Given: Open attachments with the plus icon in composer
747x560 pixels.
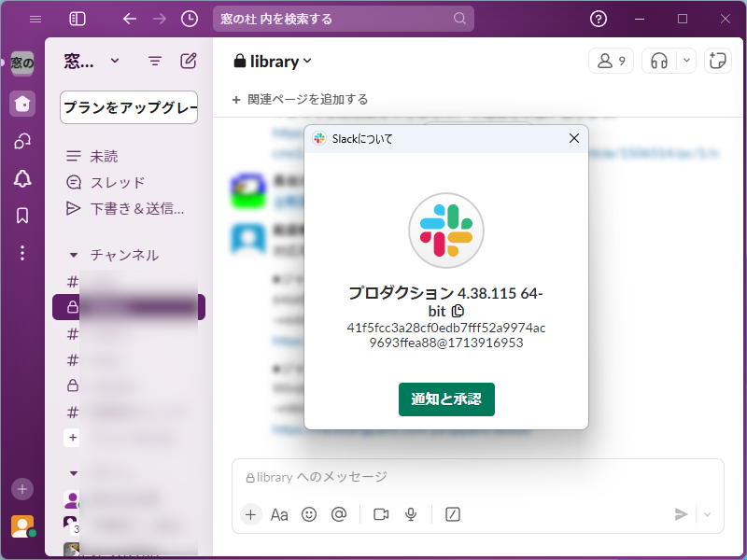Looking at the screenshot, I should pos(250,514).
